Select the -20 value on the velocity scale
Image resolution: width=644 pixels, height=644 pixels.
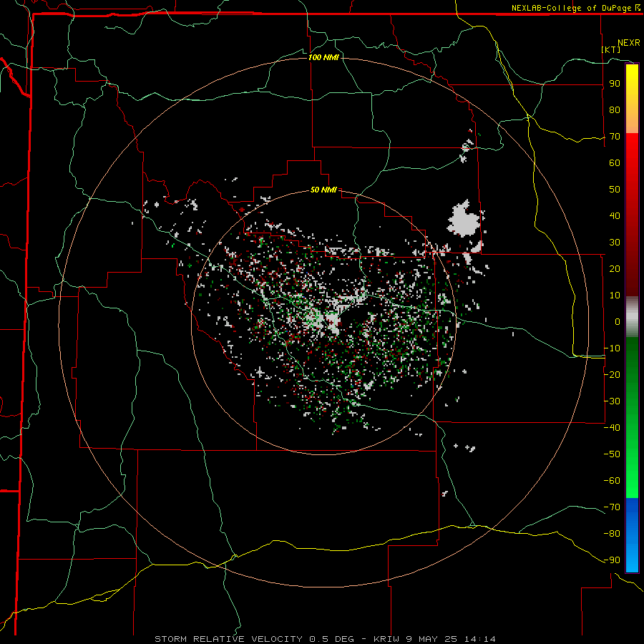[x=612, y=375]
